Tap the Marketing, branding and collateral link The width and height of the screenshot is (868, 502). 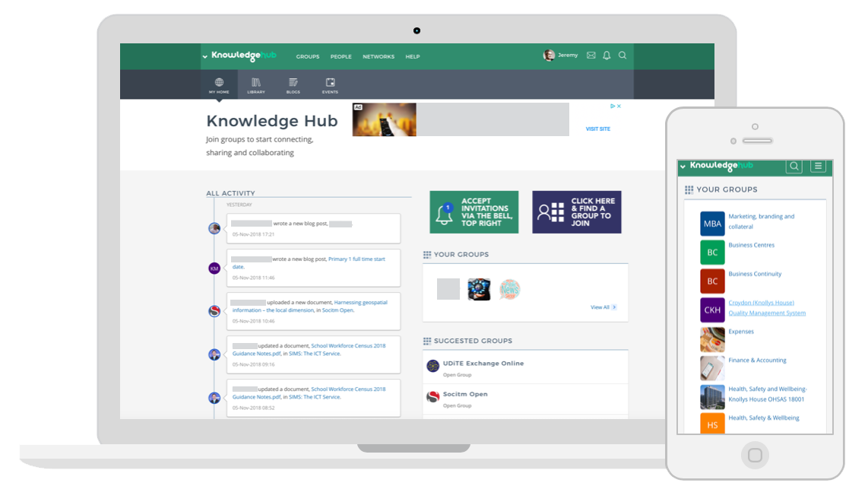(x=761, y=221)
